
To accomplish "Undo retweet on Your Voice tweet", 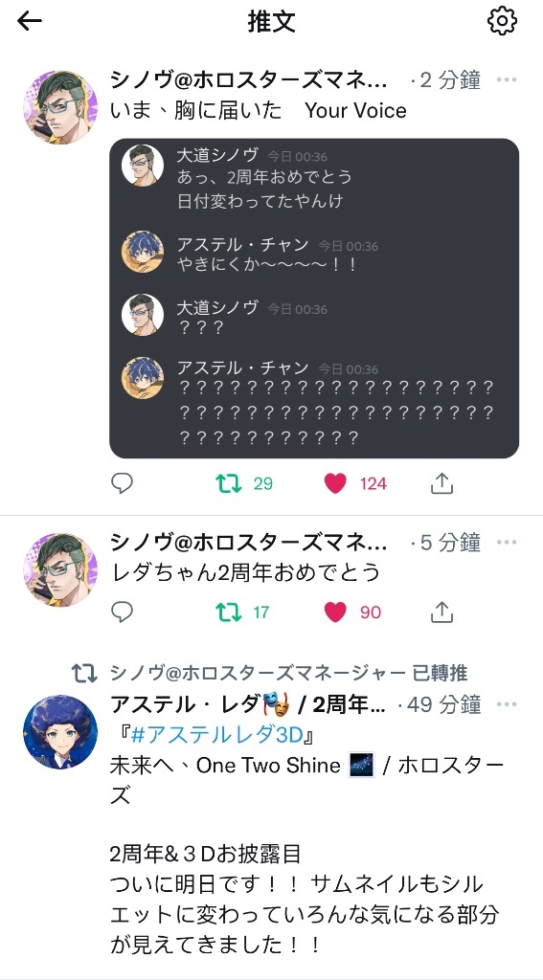I will (x=229, y=483).
